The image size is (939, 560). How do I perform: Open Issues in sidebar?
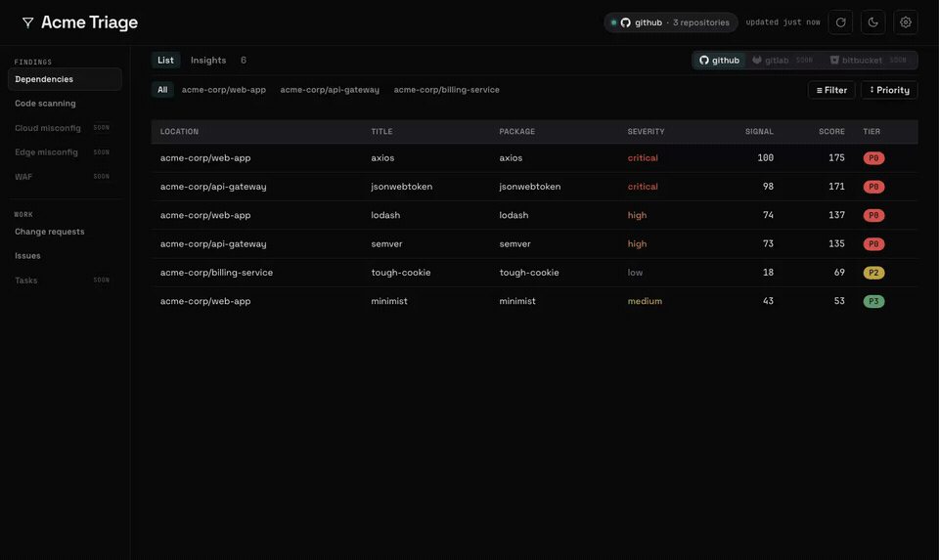pos(65,256)
